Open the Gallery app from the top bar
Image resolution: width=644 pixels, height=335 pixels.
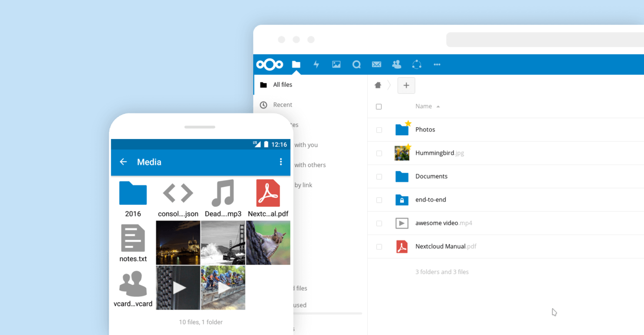336,64
